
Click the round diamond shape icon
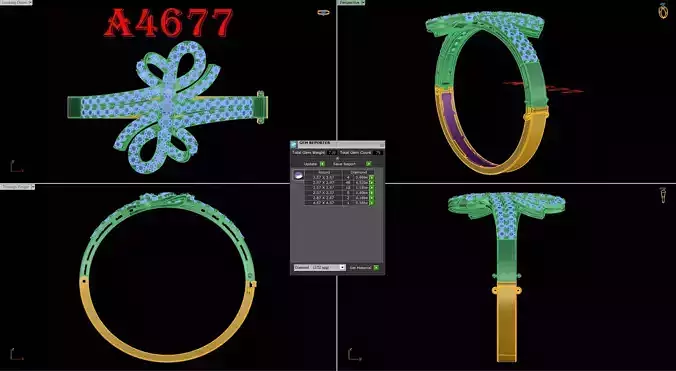(298, 175)
